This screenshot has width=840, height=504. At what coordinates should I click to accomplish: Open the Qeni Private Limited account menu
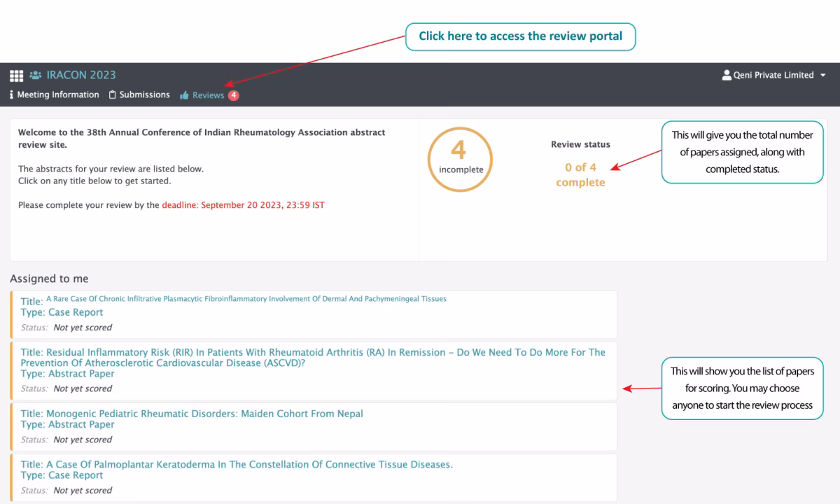click(x=773, y=75)
